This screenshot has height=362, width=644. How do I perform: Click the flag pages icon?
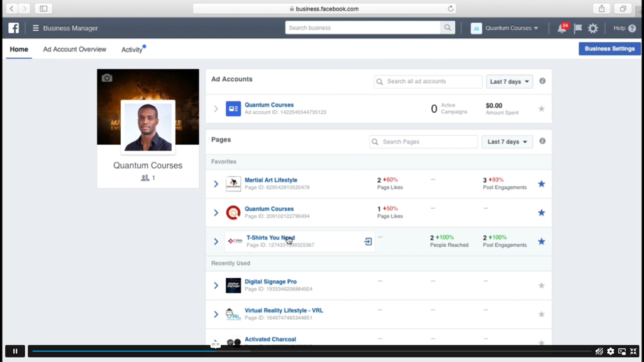(578, 28)
